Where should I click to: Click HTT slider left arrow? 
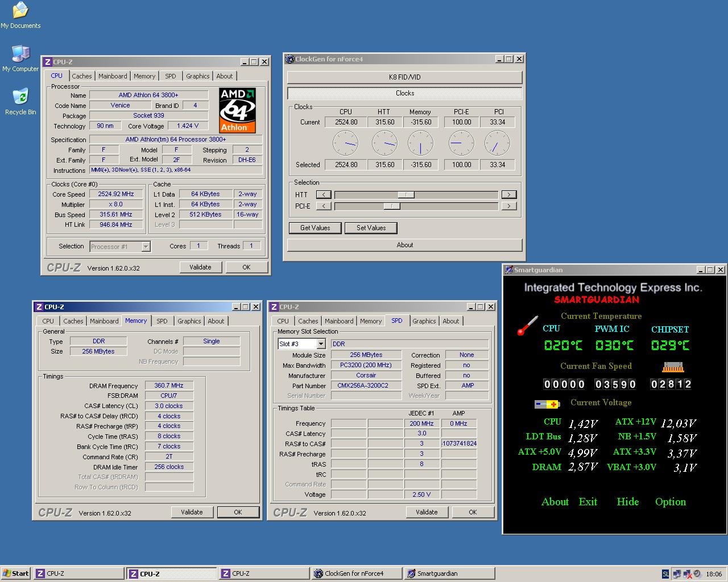(x=324, y=194)
